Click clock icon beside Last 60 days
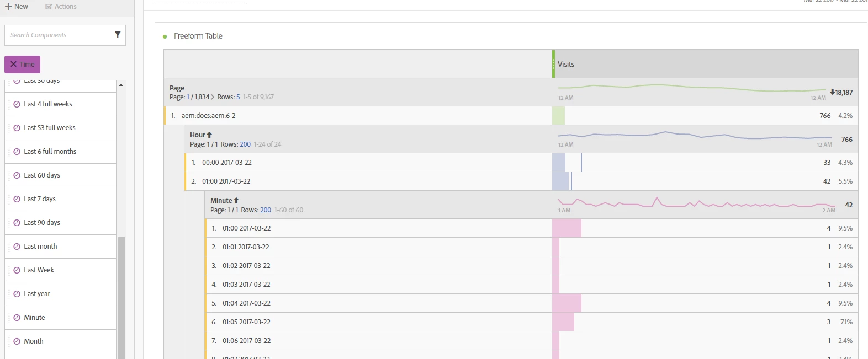 pos(17,175)
